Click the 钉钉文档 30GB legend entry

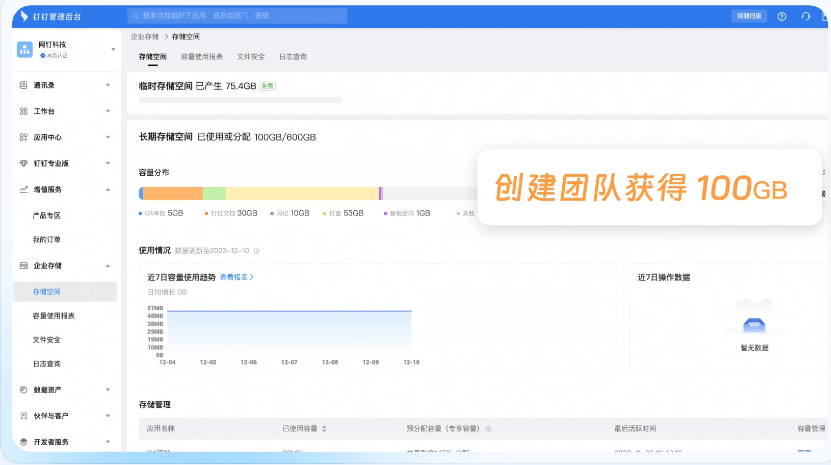231,213
